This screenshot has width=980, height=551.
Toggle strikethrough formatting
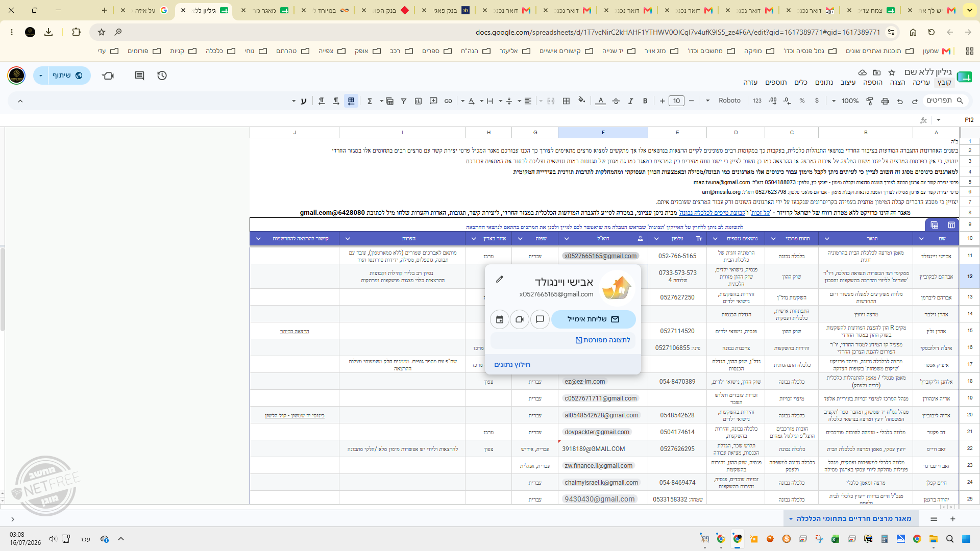point(616,101)
